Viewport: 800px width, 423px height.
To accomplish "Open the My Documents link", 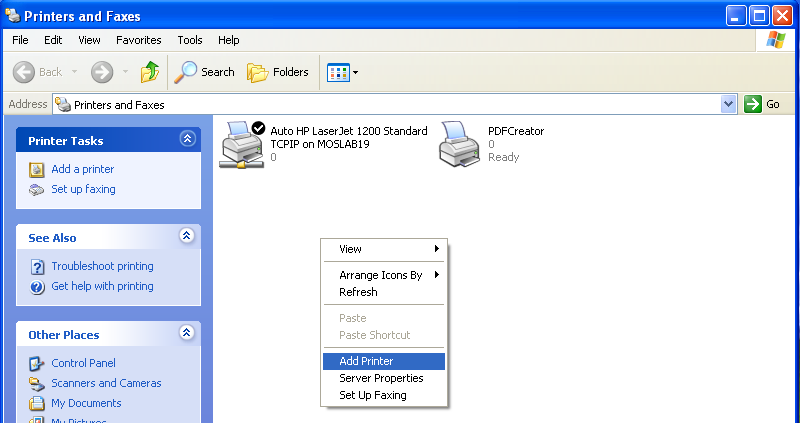I will click(86, 403).
